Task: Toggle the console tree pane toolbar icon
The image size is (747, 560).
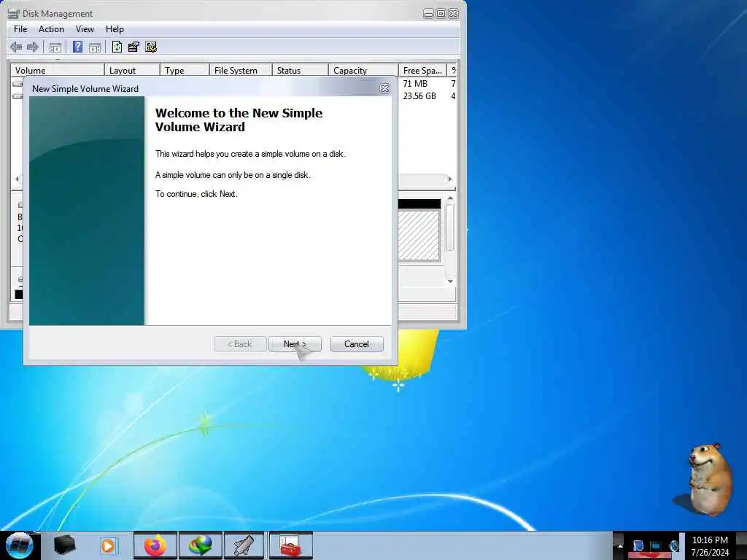Action: 55,47
